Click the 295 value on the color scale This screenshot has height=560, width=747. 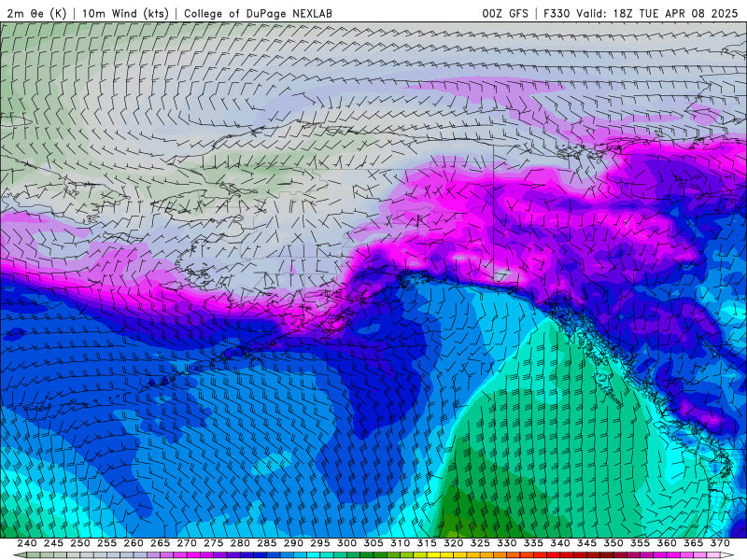pyautogui.click(x=320, y=543)
